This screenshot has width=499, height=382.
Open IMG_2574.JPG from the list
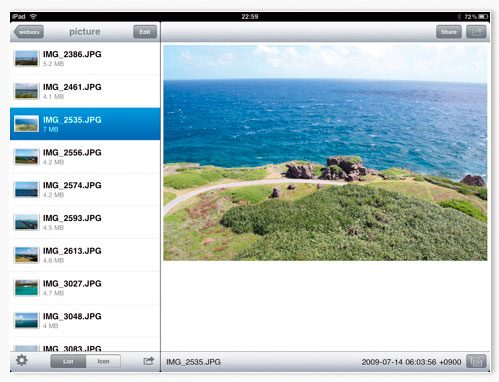(x=85, y=189)
